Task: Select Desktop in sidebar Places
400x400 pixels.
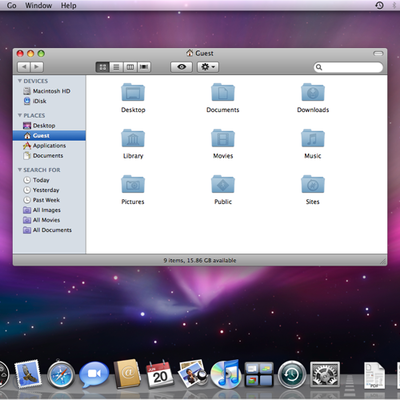Action: 49,126
